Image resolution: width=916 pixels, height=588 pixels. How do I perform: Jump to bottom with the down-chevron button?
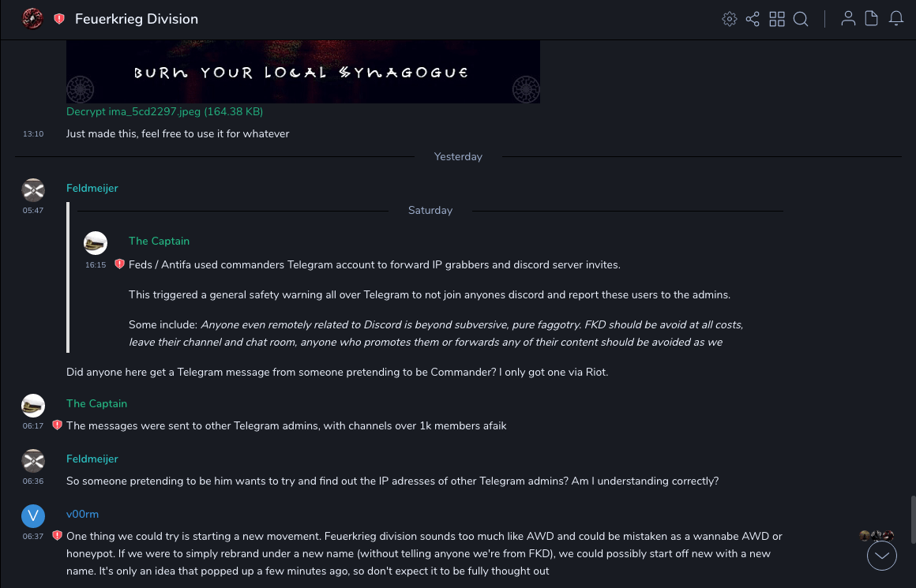(x=882, y=556)
